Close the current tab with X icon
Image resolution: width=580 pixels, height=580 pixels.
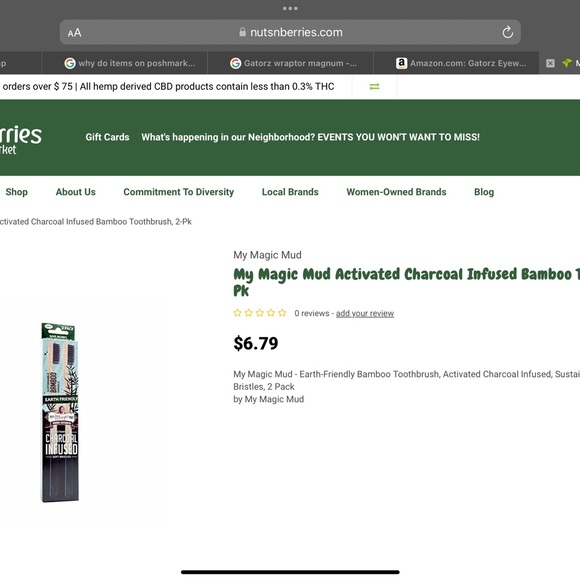tap(550, 63)
